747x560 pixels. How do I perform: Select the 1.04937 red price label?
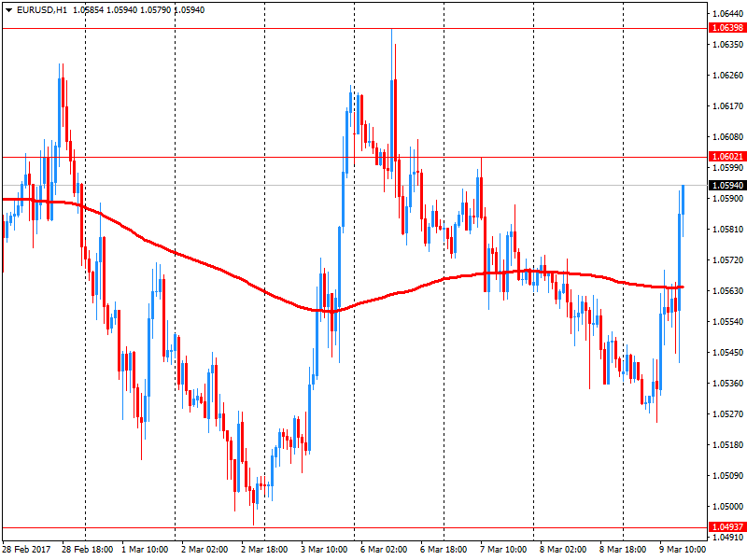click(x=727, y=526)
